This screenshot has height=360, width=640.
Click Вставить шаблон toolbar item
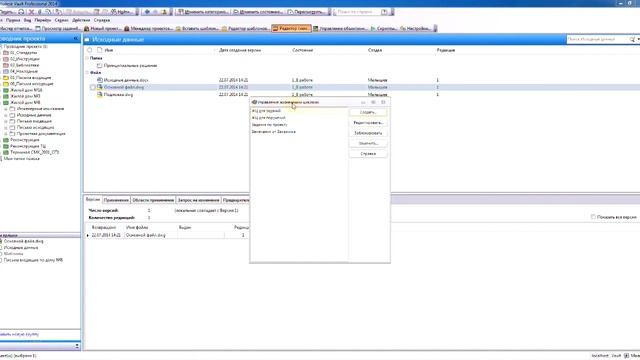click(x=197, y=29)
